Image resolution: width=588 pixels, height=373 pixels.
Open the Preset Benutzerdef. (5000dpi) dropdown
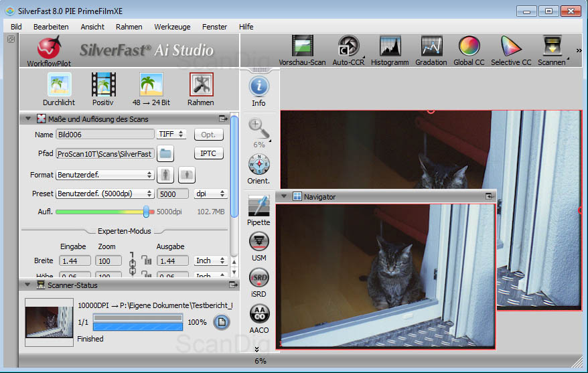pos(104,194)
